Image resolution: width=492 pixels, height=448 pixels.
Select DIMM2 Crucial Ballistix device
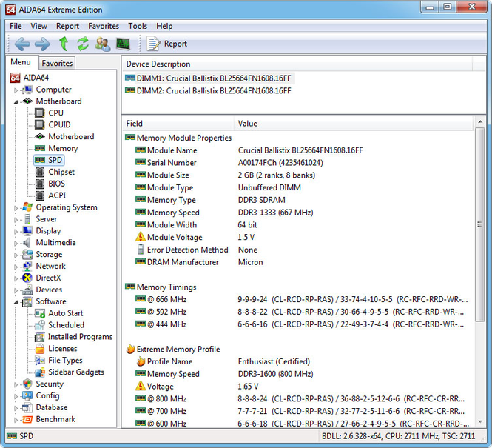[209, 91]
